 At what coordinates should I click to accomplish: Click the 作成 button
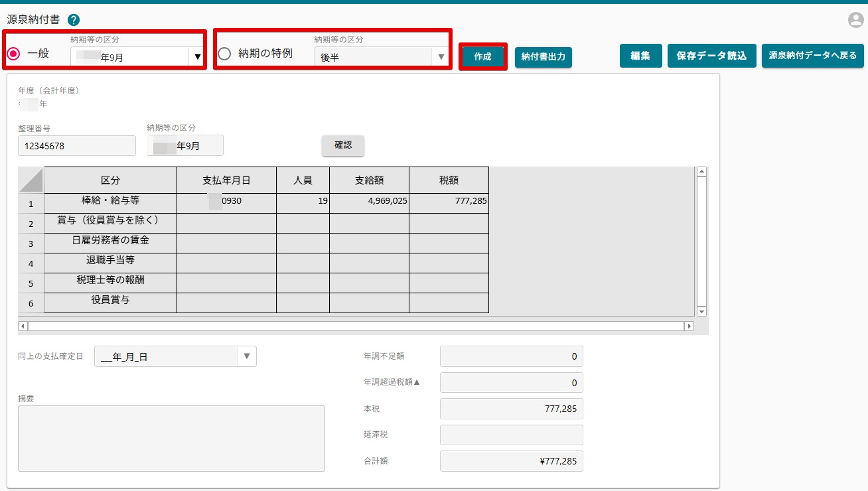(x=482, y=57)
